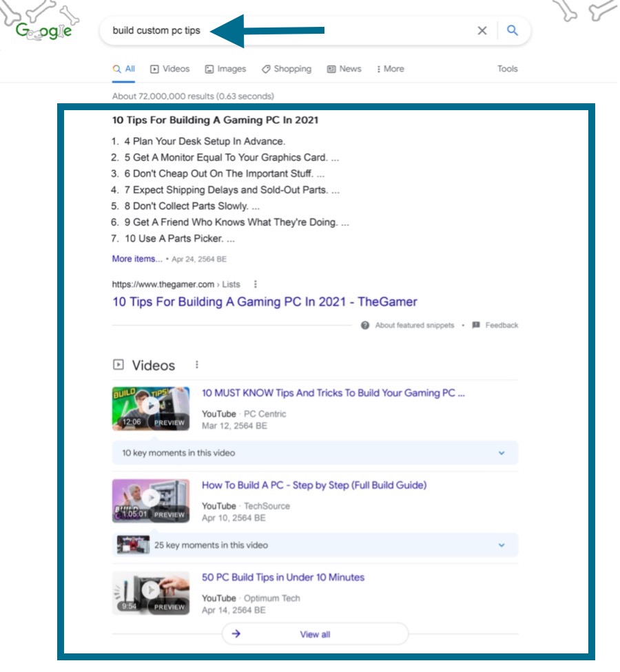Click More items link in snippet
Image resolution: width=620 pixels, height=672 pixels.
137,259
